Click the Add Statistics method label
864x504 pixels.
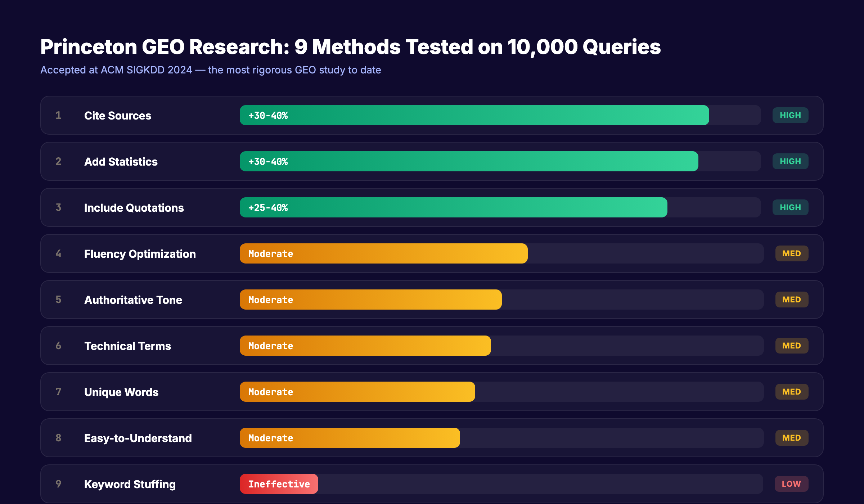click(121, 161)
